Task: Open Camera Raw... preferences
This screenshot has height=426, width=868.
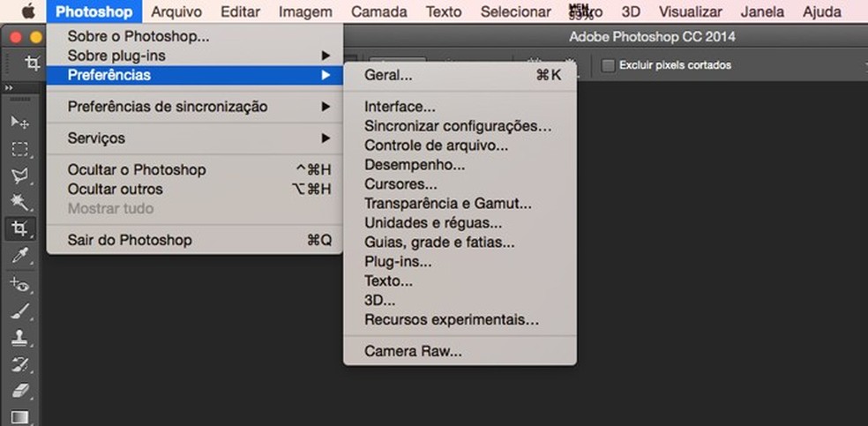Action: (413, 351)
